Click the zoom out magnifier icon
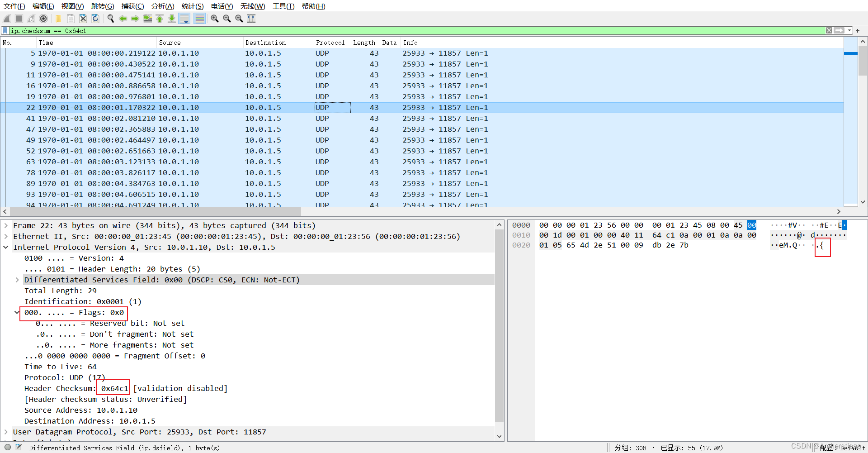 pos(227,19)
